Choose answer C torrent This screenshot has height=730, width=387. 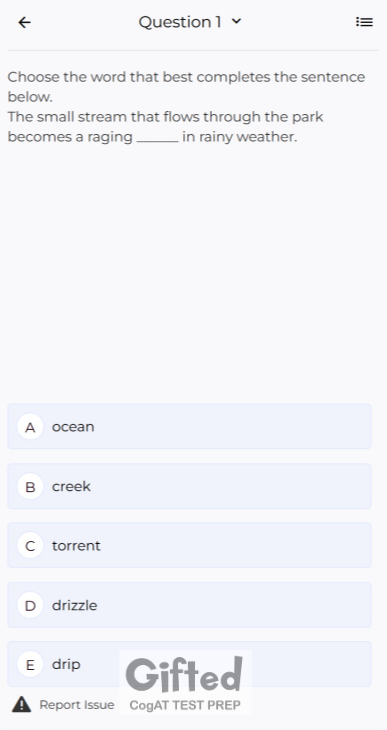tap(190, 545)
